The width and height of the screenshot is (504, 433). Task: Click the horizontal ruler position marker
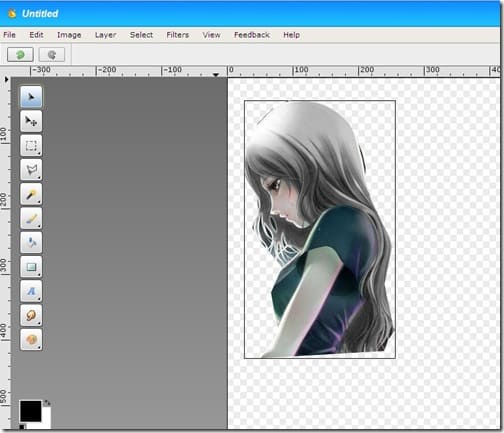[x=216, y=75]
